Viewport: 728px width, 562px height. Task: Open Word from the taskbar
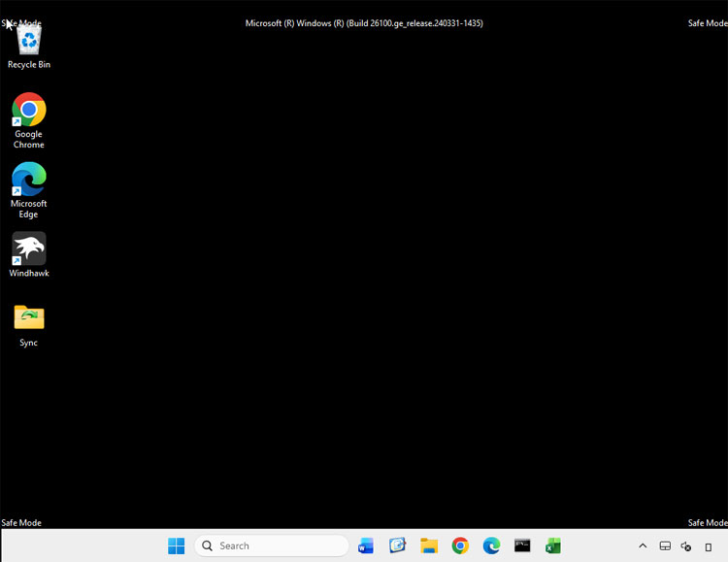366,545
